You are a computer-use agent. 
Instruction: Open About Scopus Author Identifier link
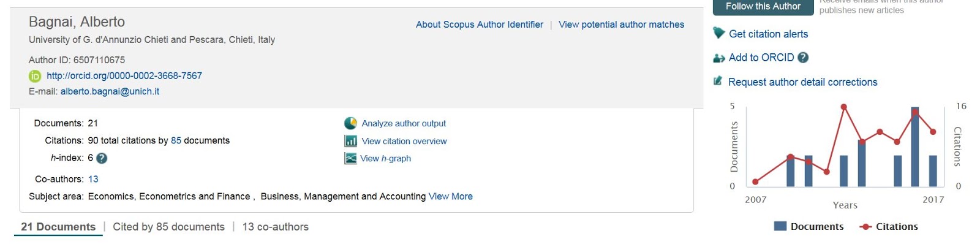tap(479, 25)
